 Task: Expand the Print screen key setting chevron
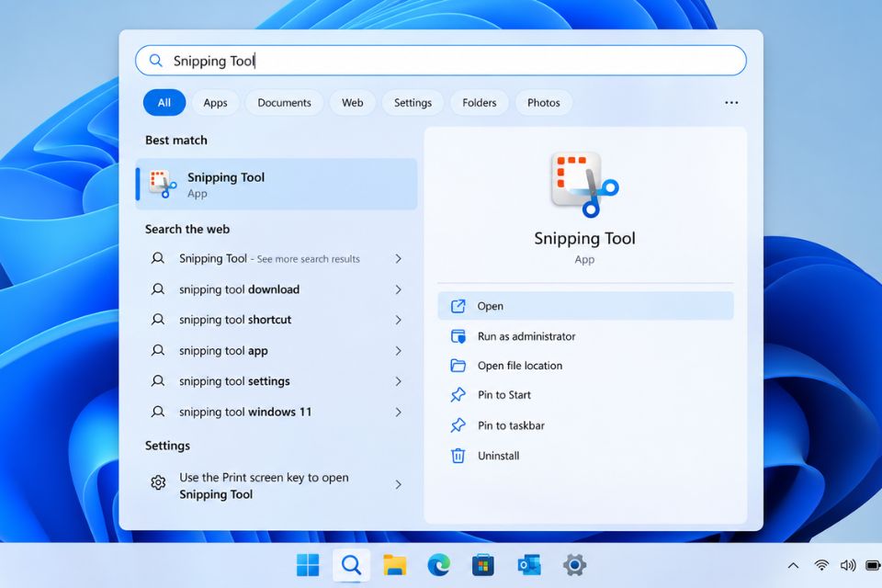tap(398, 484)
